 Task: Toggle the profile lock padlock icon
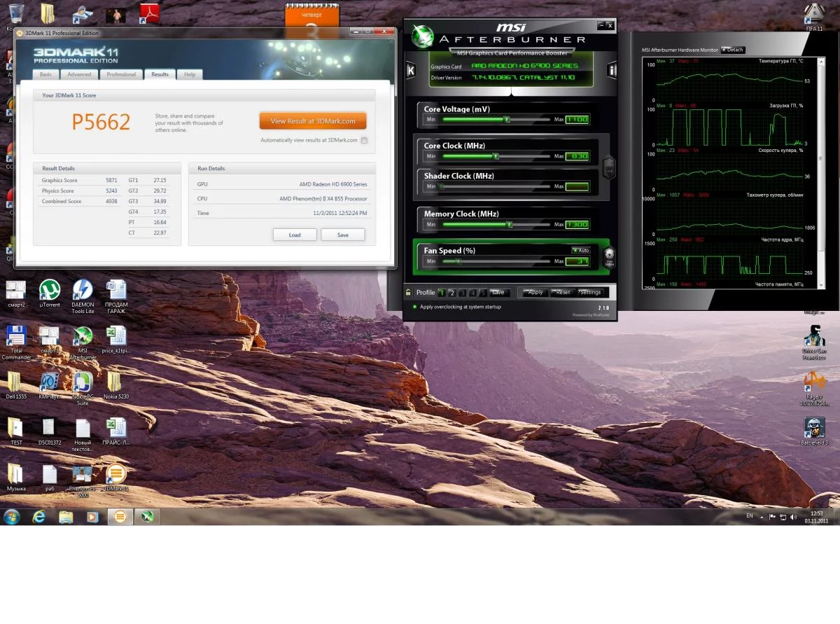[x=408, y=292]
